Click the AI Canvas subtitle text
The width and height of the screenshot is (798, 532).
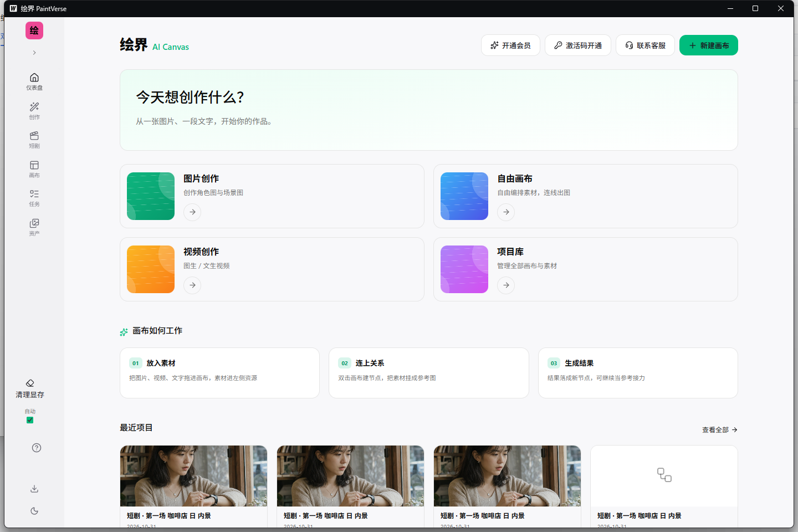(171, 47)
